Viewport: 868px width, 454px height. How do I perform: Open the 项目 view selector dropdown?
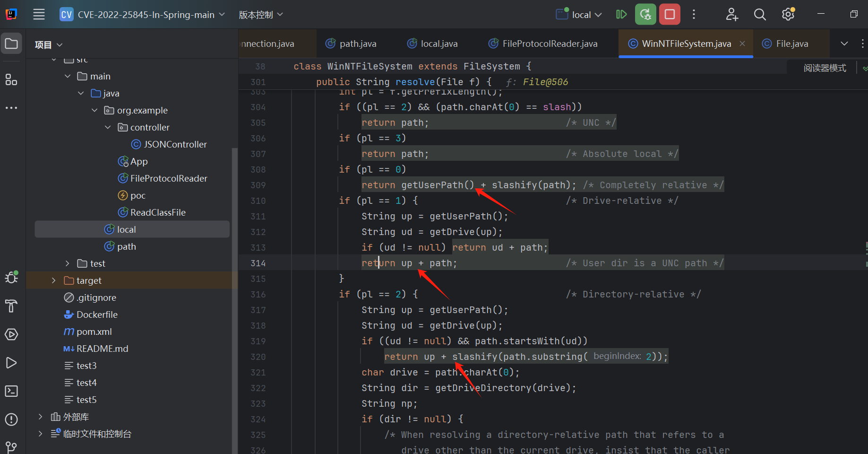[x=48, y=44]
